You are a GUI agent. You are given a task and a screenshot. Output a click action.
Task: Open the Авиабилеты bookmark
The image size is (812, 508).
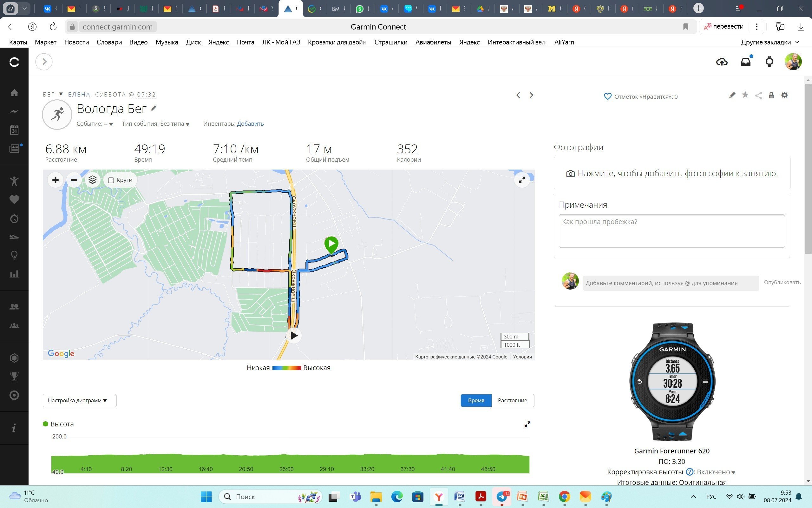433,42
